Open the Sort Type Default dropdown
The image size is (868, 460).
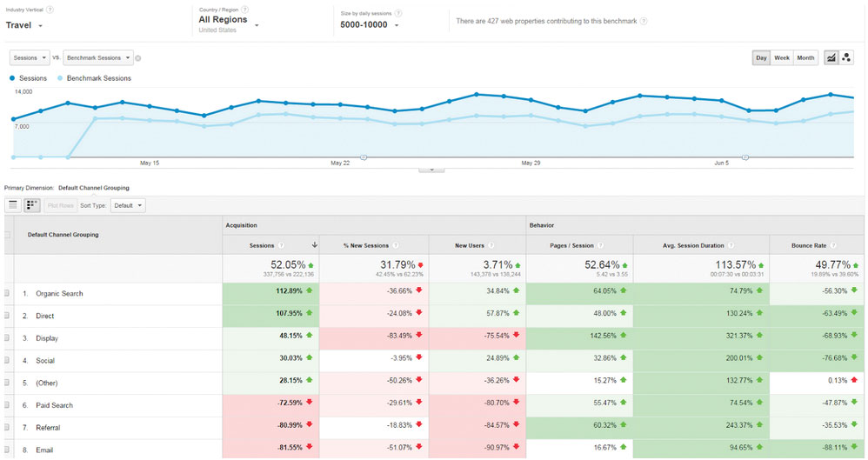pos(128,205)
